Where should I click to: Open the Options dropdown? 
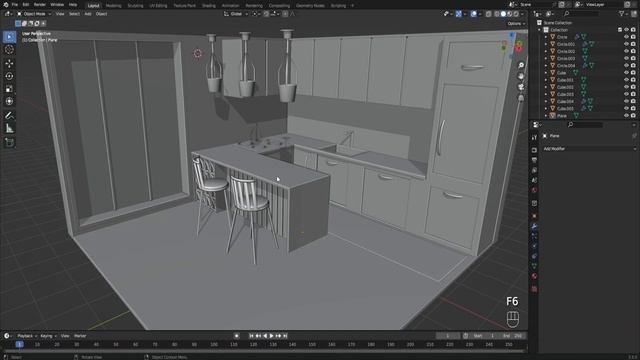point(516,24)
